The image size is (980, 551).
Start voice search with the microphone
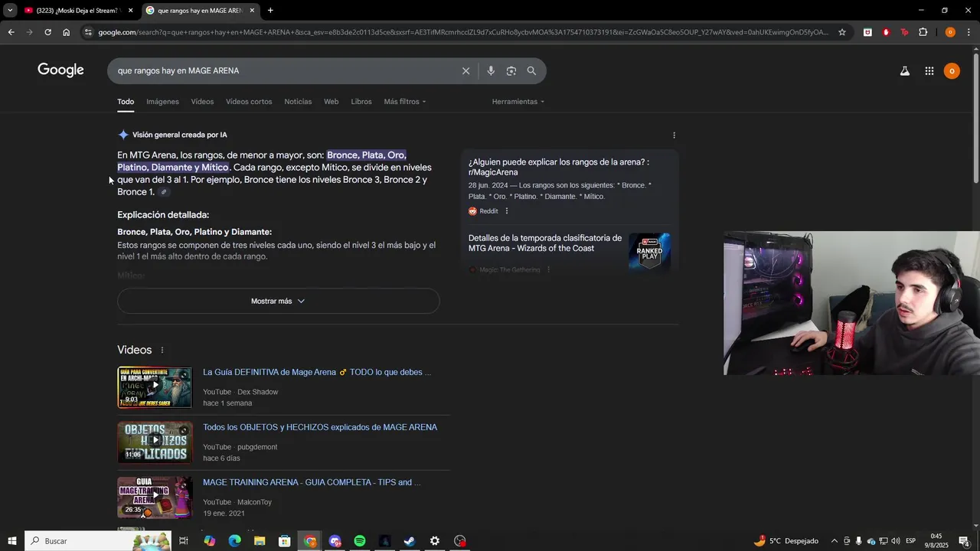coord(491,70)
